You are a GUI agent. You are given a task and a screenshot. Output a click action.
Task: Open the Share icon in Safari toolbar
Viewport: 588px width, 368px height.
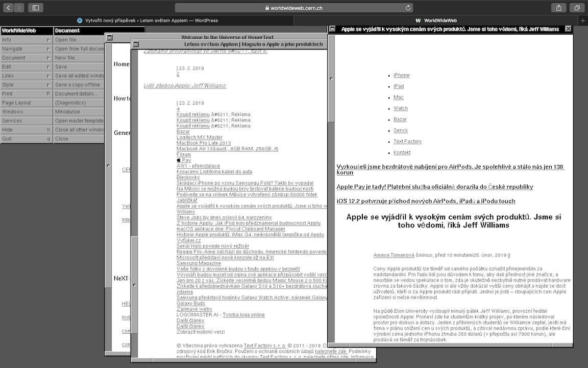[559, 8]
